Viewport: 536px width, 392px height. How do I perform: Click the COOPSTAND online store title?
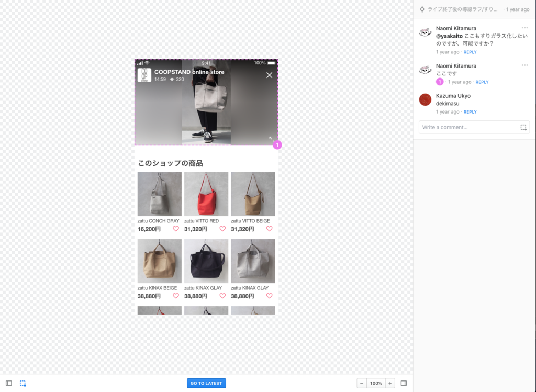click(x=189, y=72)
